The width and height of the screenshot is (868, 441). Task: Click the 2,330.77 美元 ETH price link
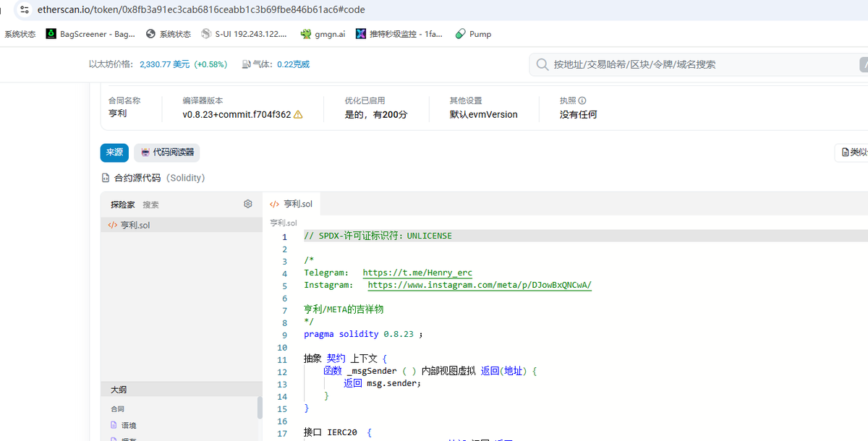point(164,64)
